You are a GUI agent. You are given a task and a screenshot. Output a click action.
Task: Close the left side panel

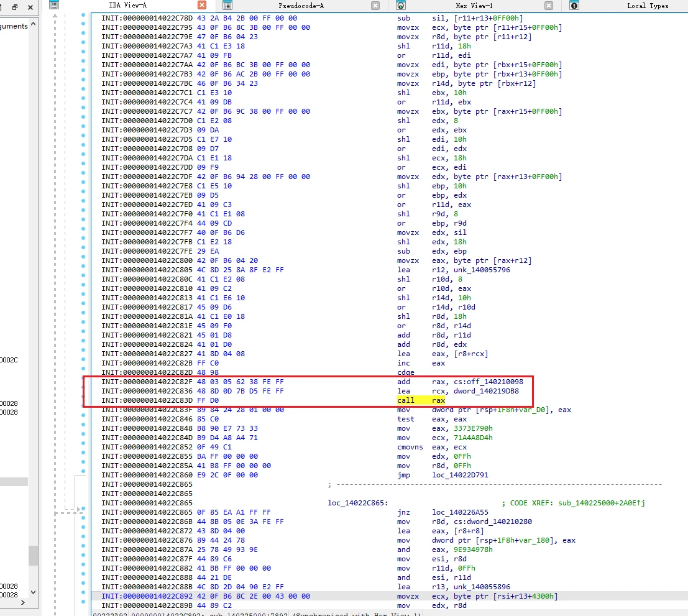click(x=30, y=7)
